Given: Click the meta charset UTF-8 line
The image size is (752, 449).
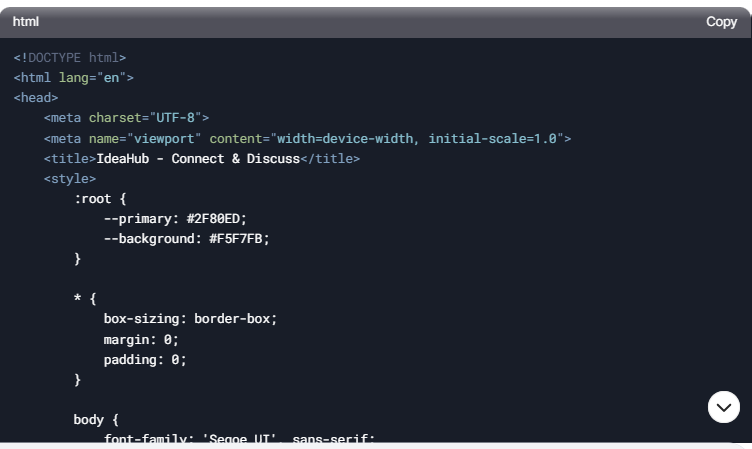Looking at the screenshot, I should [x=127, y=118].
